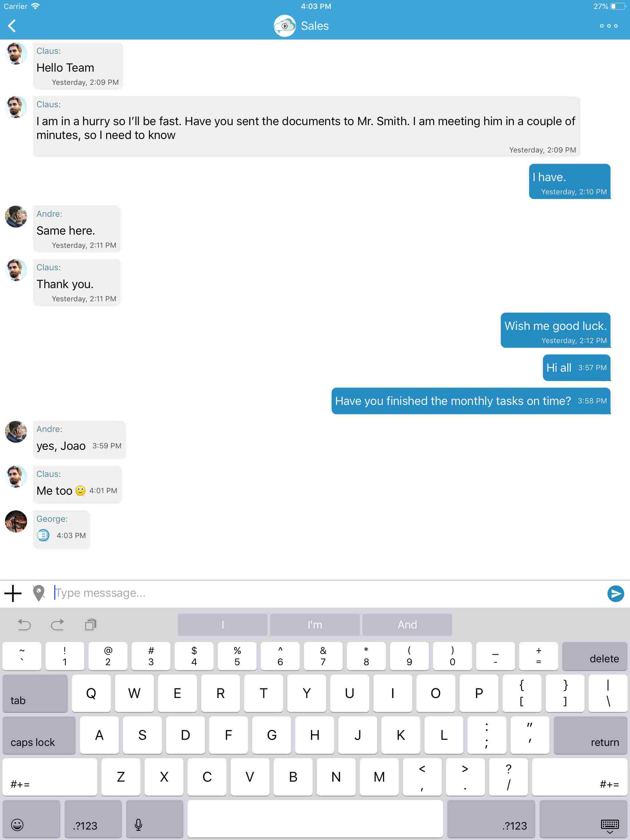Tap the clipboard paste icon
The width and height of the screenshot is (630, 840).
pos(91,625)
